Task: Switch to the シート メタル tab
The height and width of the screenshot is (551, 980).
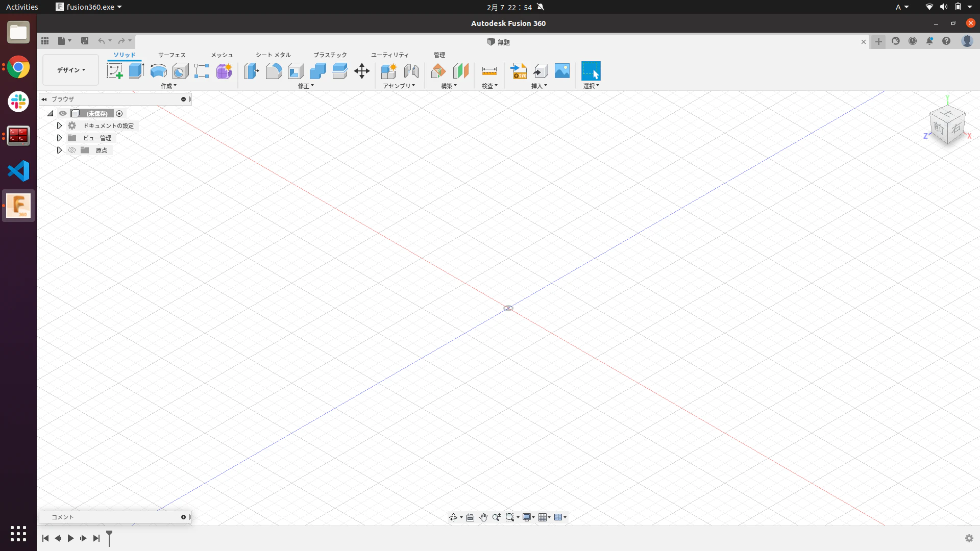Action: [x=273, y=55]
